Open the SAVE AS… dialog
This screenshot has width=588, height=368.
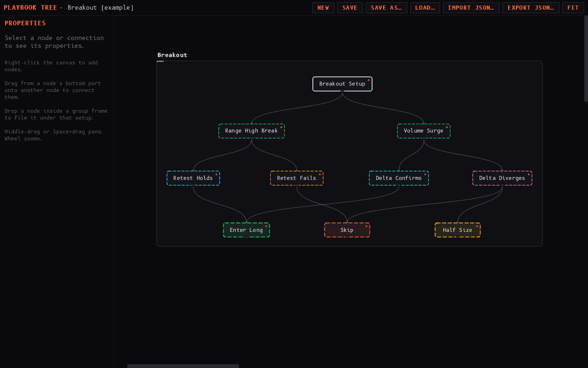pyautogui.click(x=386, y=8)
